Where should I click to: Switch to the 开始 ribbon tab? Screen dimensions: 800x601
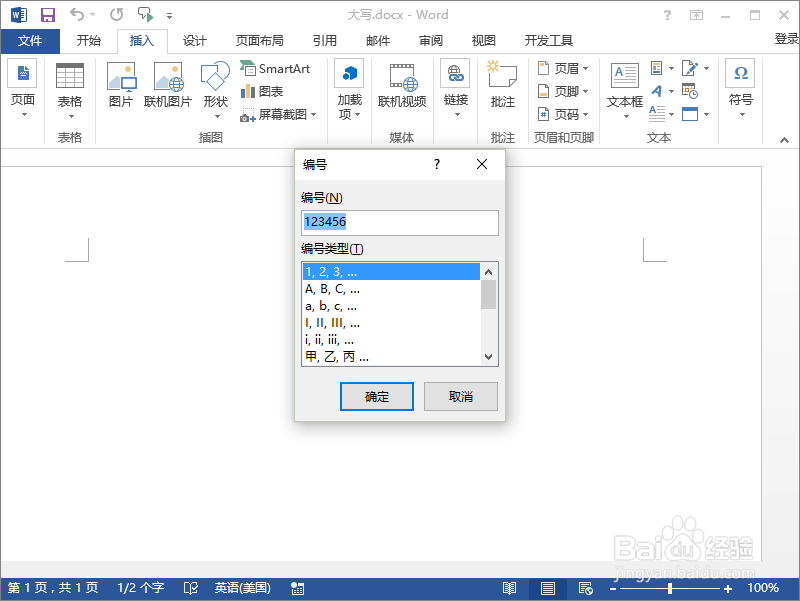88,41
